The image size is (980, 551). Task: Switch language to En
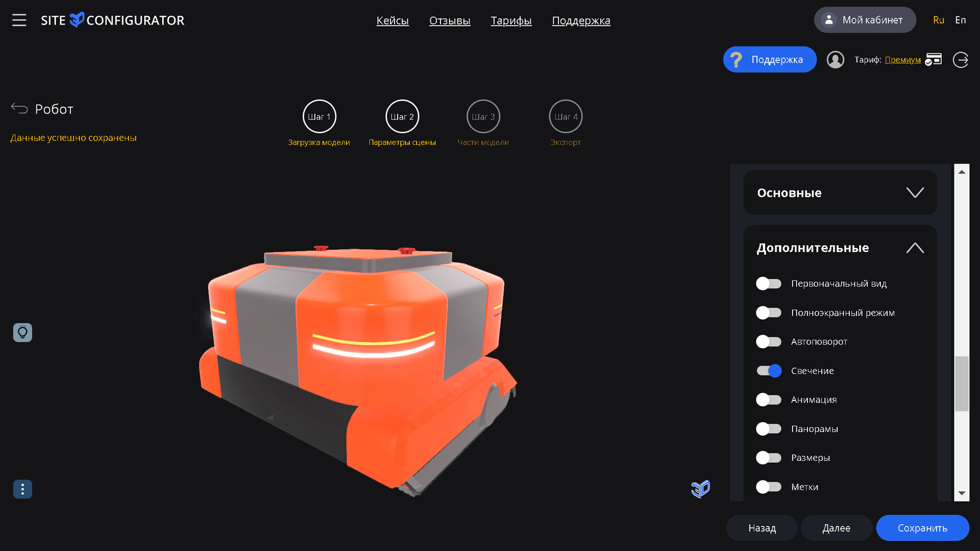click(960, 20)
